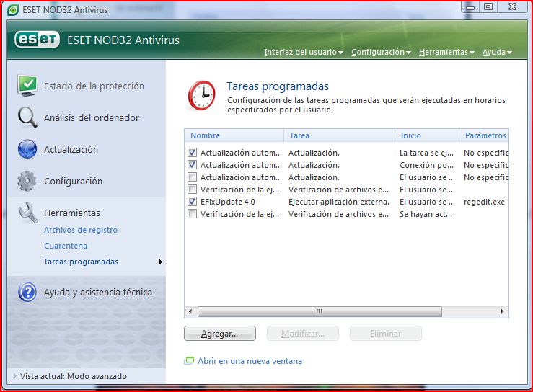
Task: Click the ESET logo in header
Action: click(37, 40)
